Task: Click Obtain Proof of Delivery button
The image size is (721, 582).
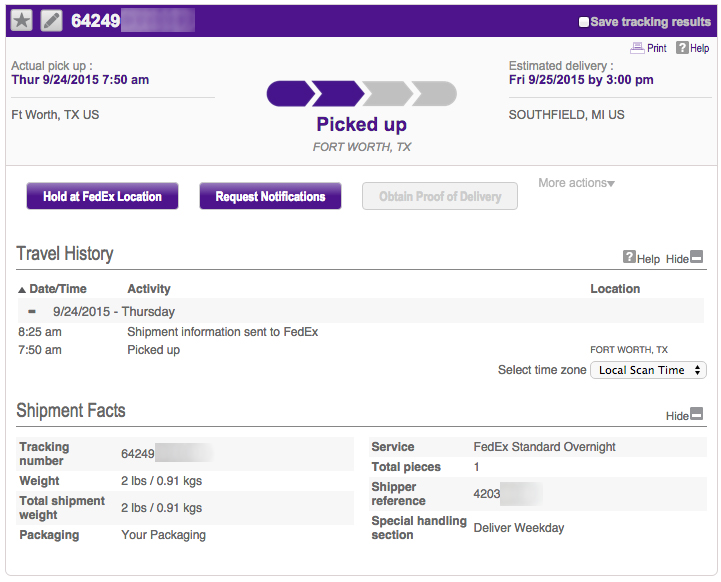Action: [x=440, y=196]
